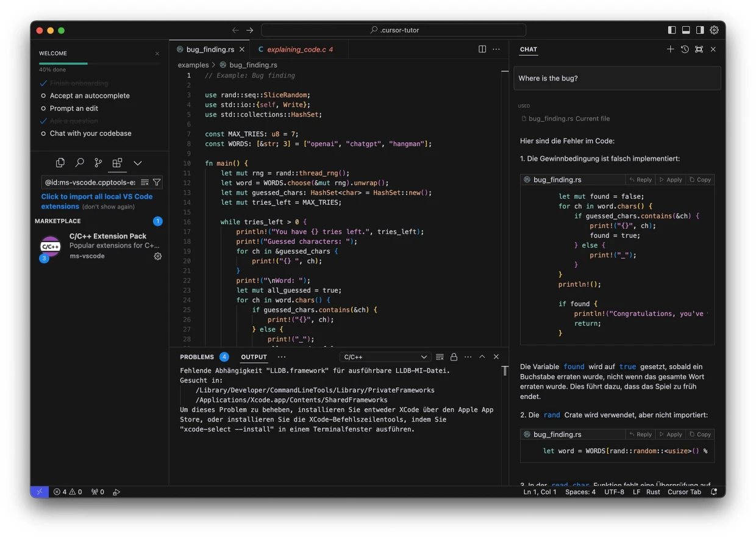756x538 pixels.
Task: Open the Source Control view icon
Action: coord(98,163)
